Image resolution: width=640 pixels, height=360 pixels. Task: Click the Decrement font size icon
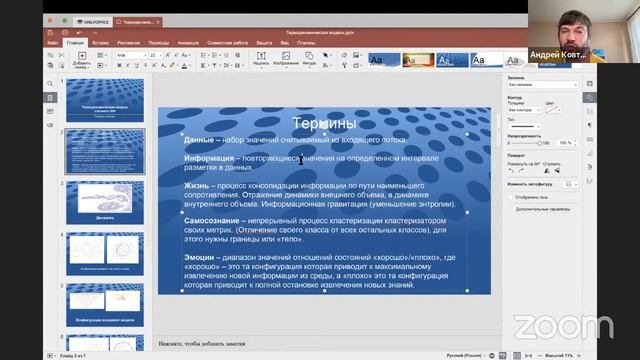point(176,55)
